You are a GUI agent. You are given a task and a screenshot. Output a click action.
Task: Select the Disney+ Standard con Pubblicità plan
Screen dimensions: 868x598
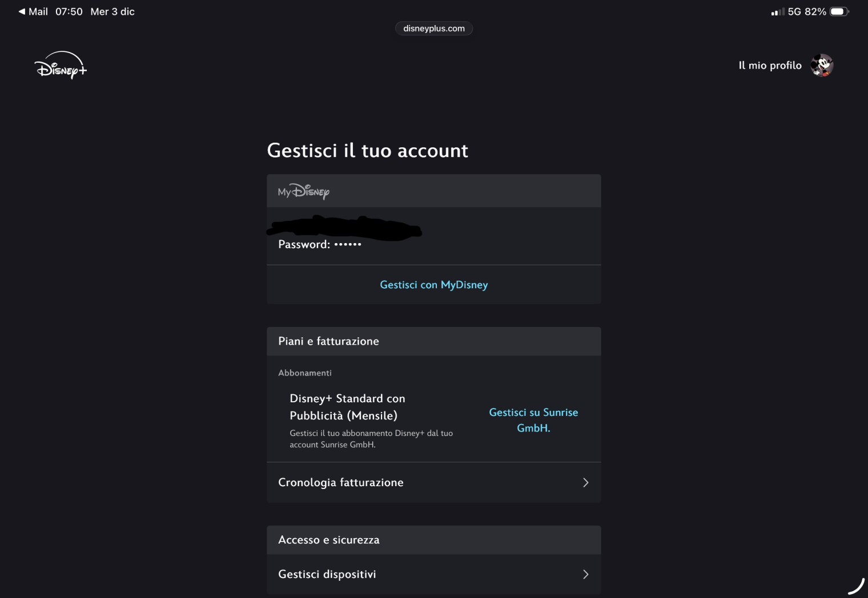pos(347,407)
